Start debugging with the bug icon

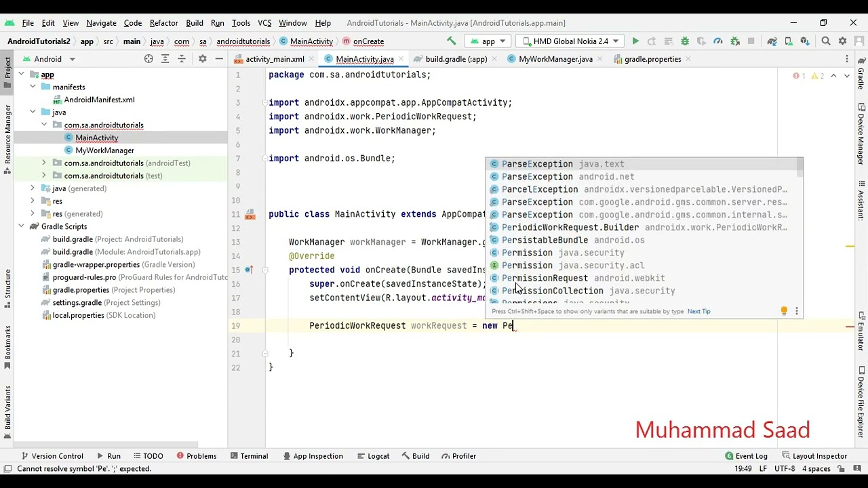click(x=685, y=41)
